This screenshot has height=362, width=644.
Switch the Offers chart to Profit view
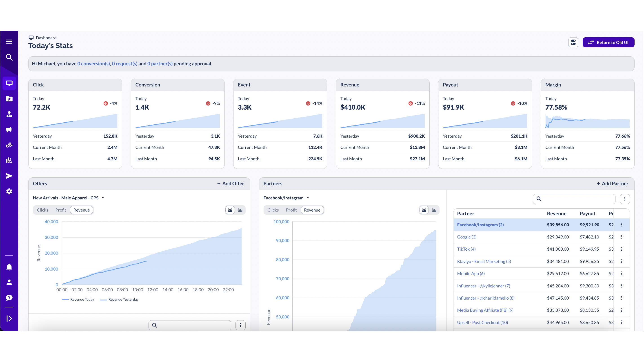[60, 210]
